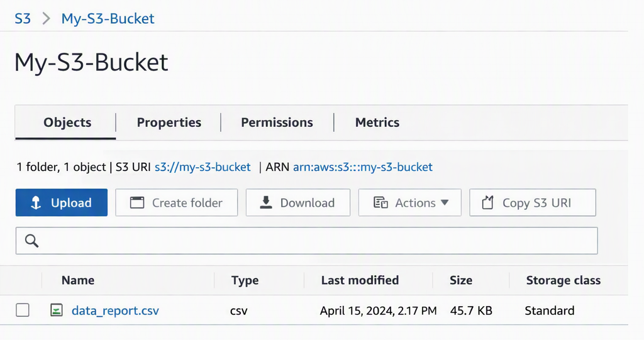Viewport: 644px width, 340px height.
Task: Click the Standard storage class cell
Action: click(550, 311)
